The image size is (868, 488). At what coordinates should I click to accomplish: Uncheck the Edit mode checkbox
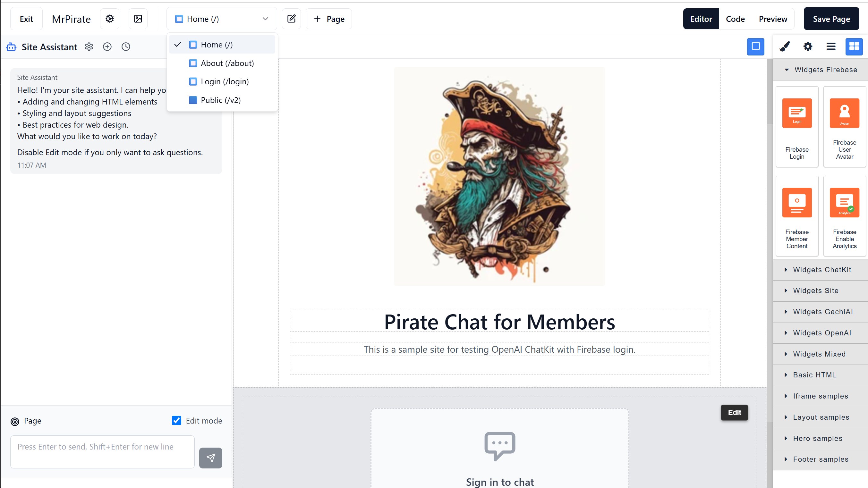click(x=176, y=420)
